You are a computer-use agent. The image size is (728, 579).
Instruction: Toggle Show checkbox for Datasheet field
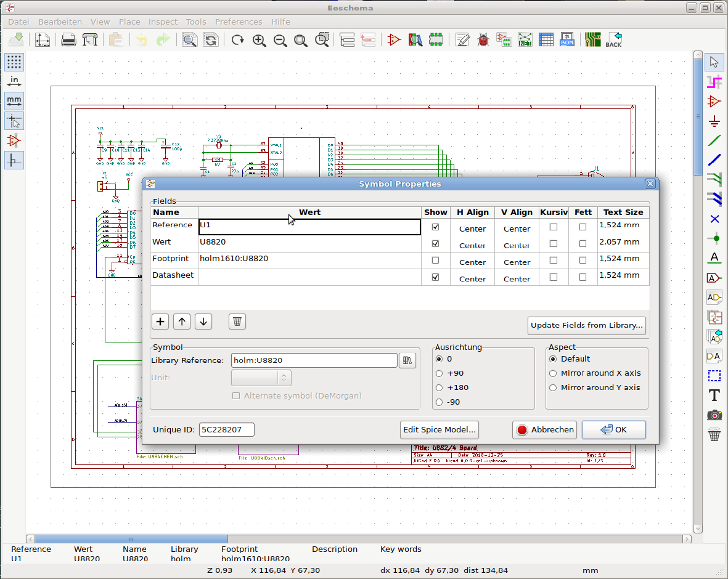coord(435,277)
